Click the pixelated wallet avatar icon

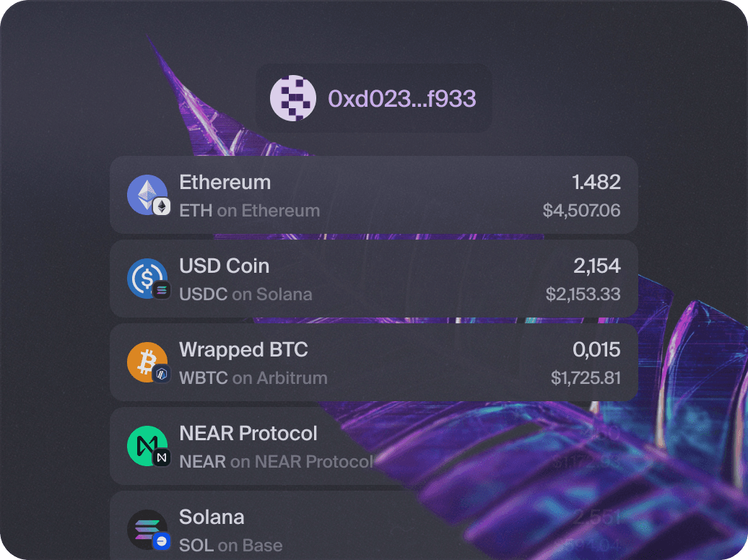click(293, 98)
